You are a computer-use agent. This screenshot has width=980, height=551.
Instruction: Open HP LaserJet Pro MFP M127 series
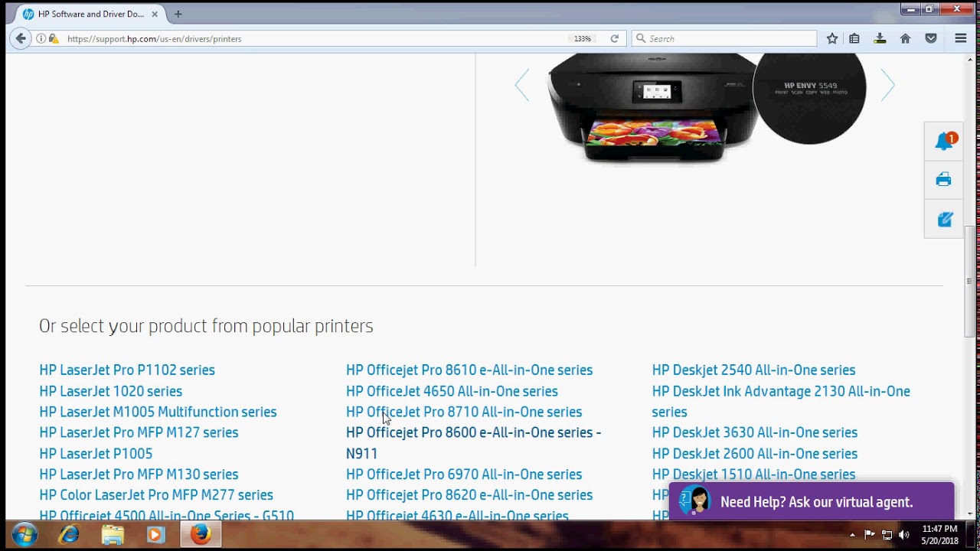pyautogui.click(x=139, y=432)
